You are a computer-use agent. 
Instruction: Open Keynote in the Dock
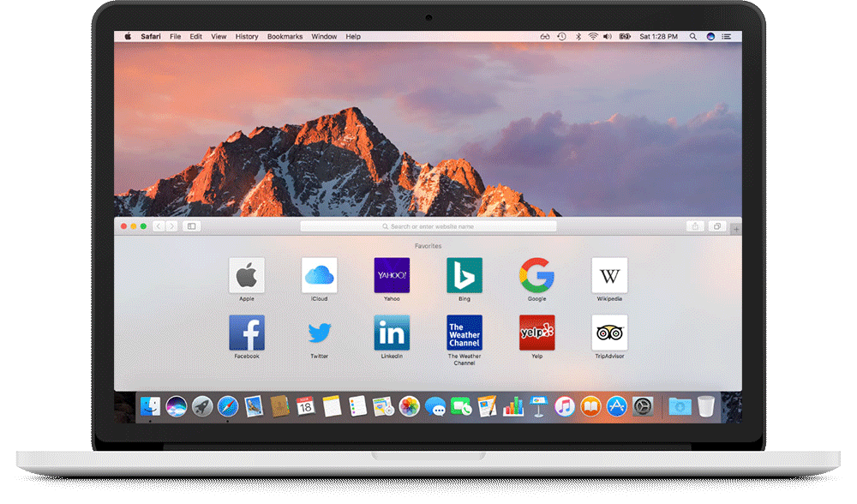[x=538, y=406]
